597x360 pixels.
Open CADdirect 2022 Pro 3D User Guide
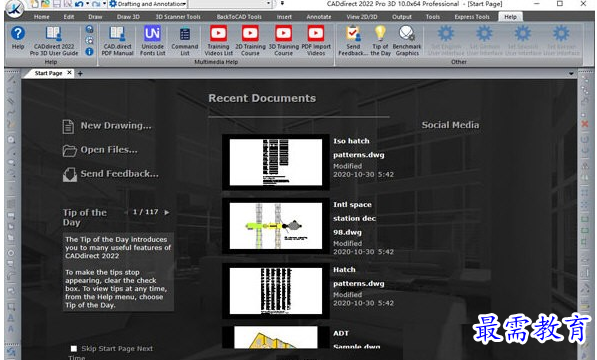click(54, 41)
